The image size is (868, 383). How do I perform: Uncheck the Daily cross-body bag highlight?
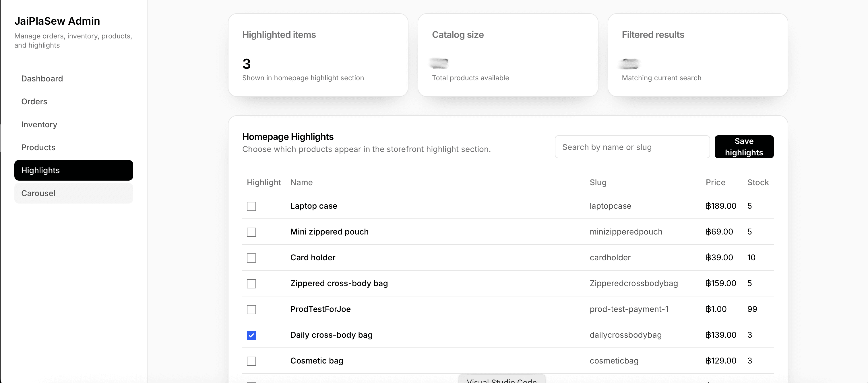point(251,335)
